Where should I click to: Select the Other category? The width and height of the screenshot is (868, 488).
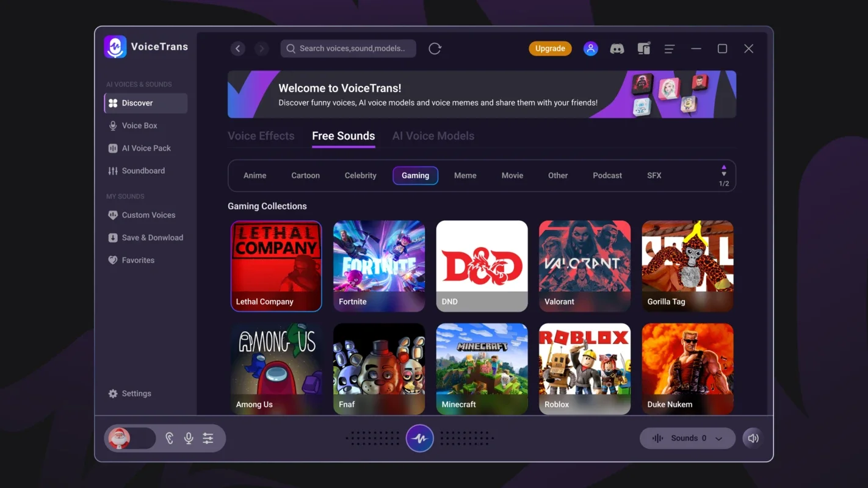[x=558, y=176]
